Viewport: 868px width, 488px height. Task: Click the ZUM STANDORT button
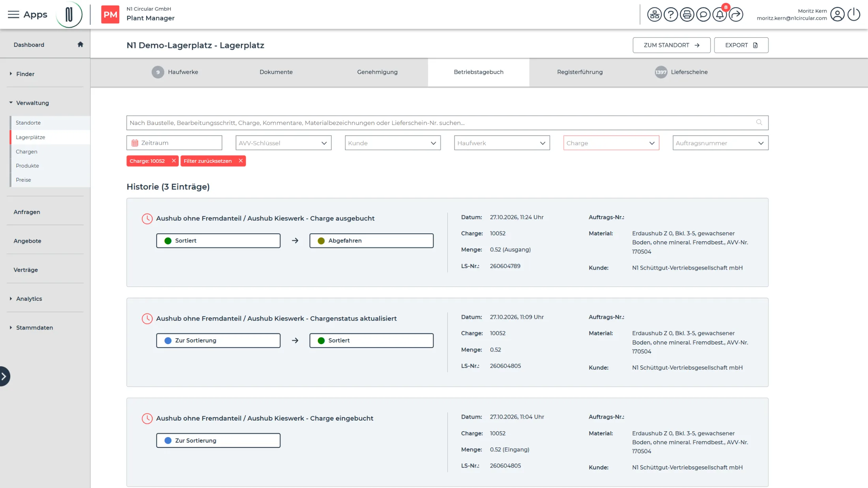(672, 45)
